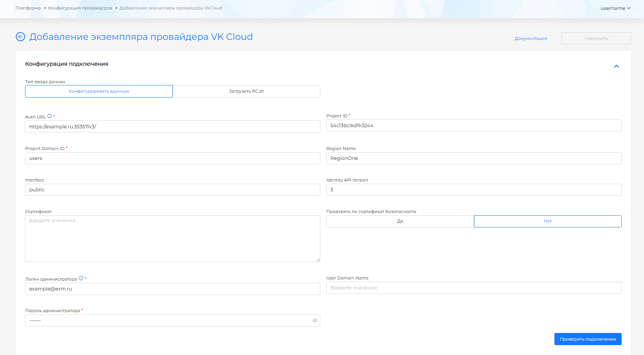644x355 pixels.
Task: Collapse the Конфигурация подключения section
Action: [616, 66]
